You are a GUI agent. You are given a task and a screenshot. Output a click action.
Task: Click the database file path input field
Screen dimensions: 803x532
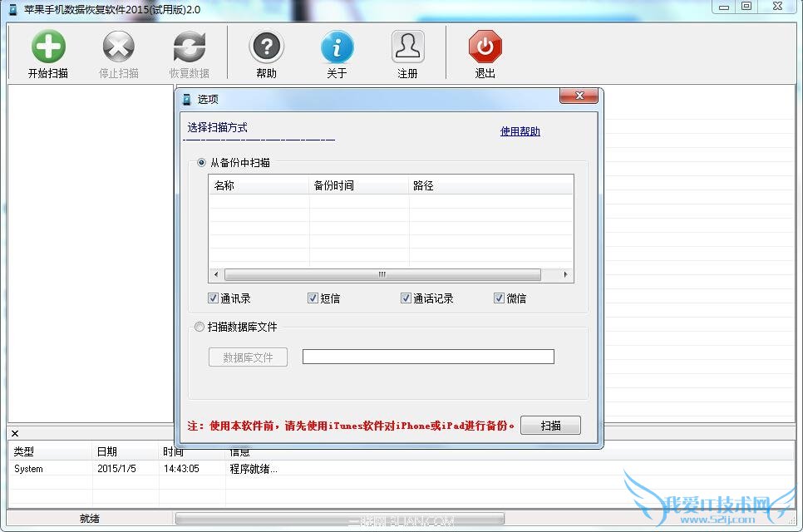pyautogui.click(x=428, y=357)
